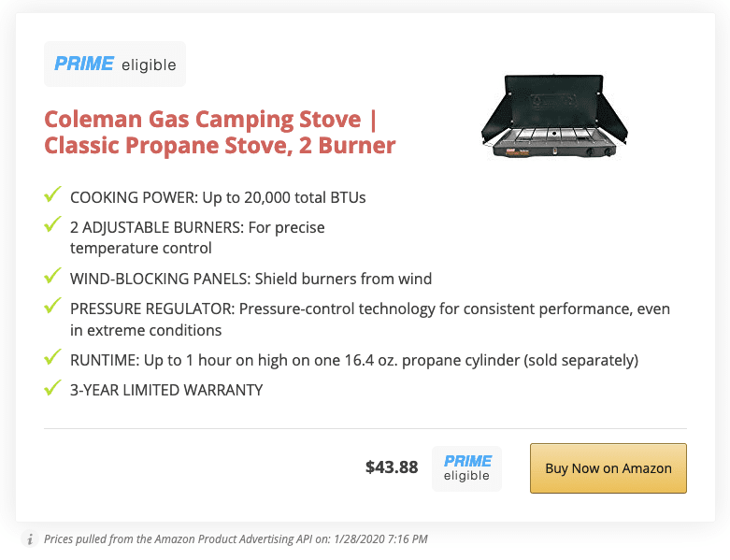
Task: Click the PRIME eligible badge beside the price
Action: (467, 468)
